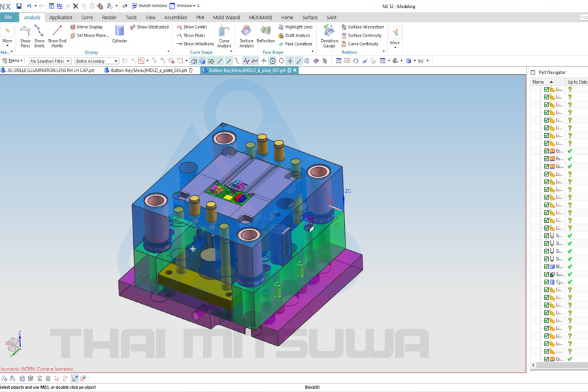Expand the Display group options arrow

tap(168, 52)
